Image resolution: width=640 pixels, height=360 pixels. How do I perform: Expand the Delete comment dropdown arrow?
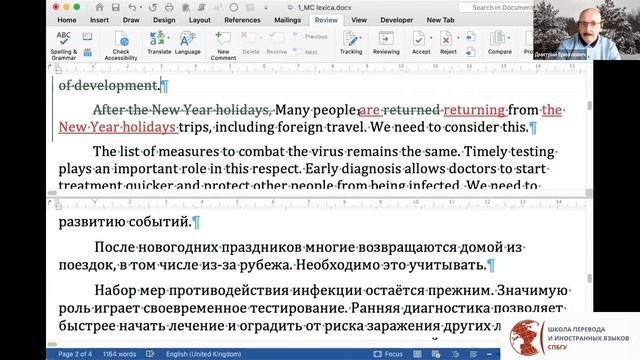pos(261,38)
